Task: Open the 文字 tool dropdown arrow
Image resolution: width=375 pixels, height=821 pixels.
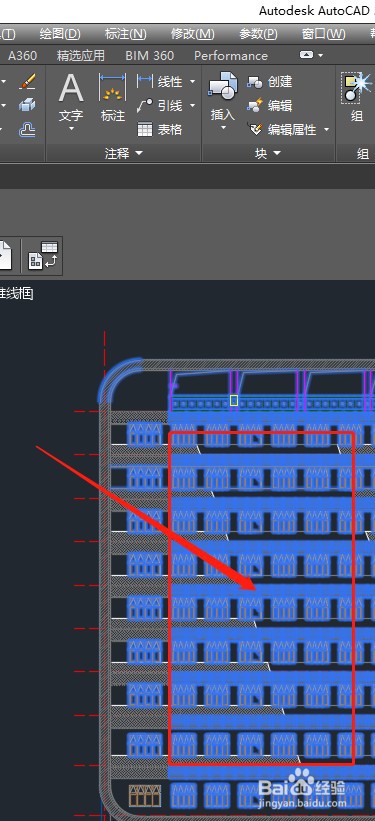Action: coord(71,129)
